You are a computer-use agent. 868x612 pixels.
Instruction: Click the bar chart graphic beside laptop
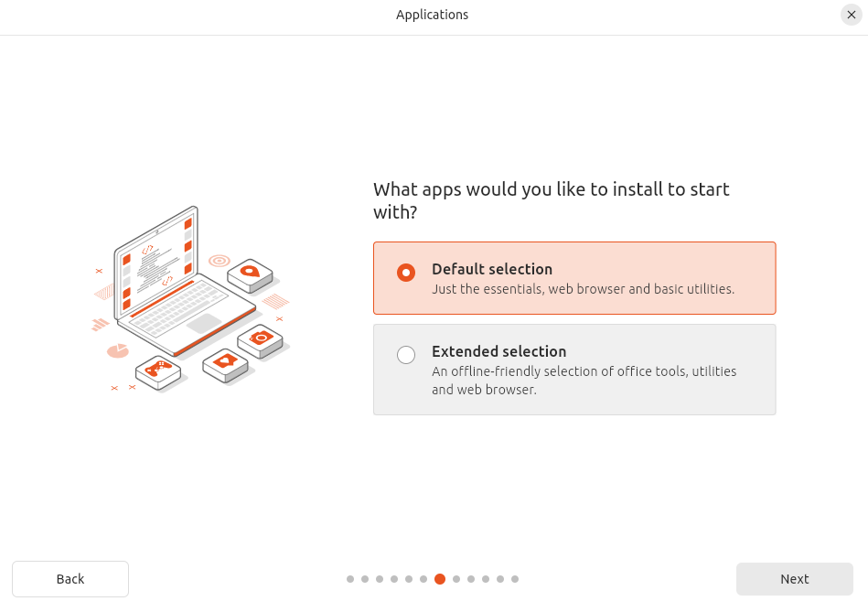point(101,324)
